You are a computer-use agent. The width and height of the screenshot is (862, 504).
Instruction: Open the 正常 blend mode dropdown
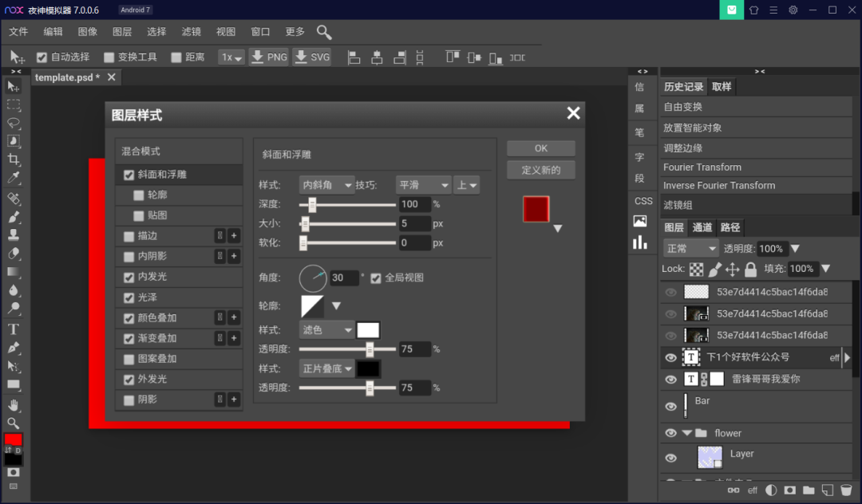point(690,249)
